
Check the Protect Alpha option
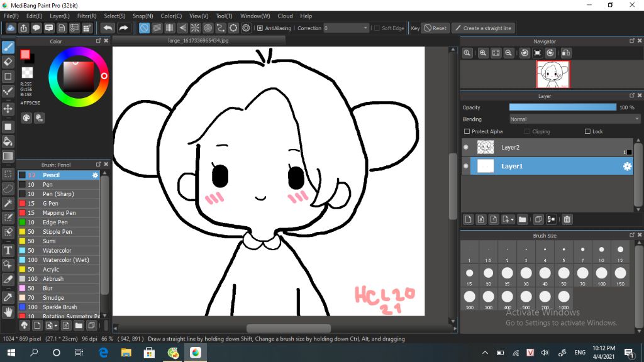pyautogui.click(x=467, y=131)
